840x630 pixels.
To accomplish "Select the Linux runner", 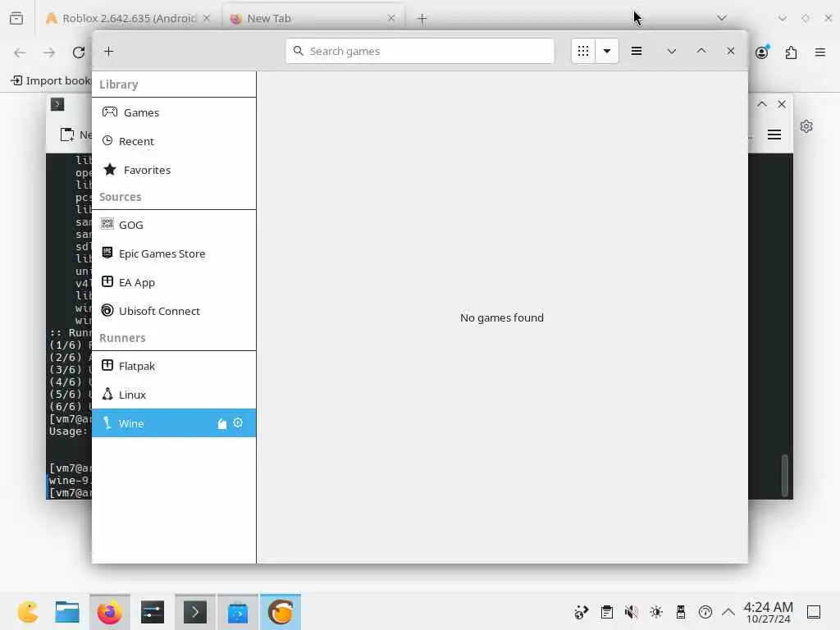I will (174, 395).
